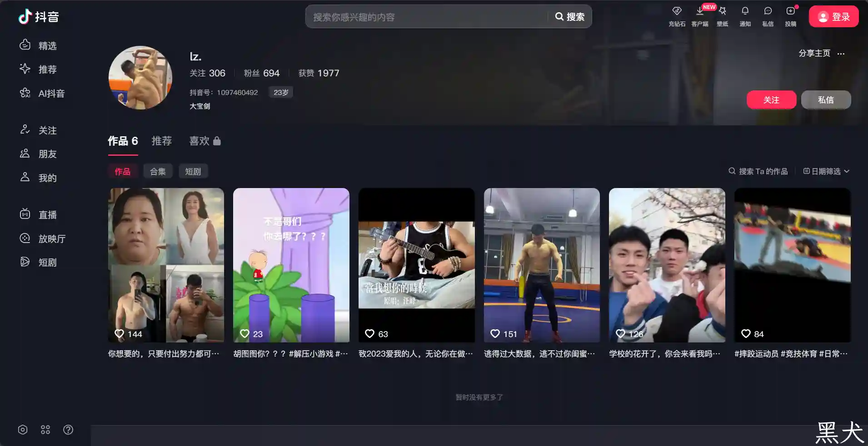Select the 作品 filter chip
The height and width of the screenshot is (446, 868).
[x=122, y=171]
